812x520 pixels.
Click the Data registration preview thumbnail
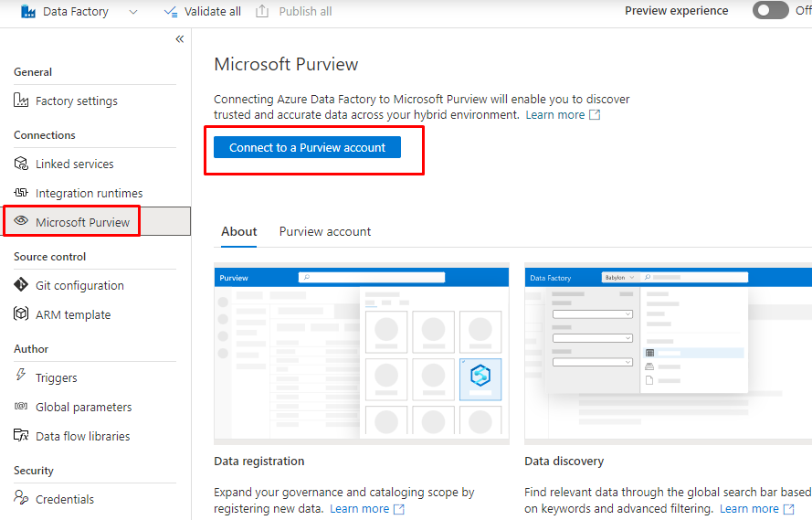point(361,355)
